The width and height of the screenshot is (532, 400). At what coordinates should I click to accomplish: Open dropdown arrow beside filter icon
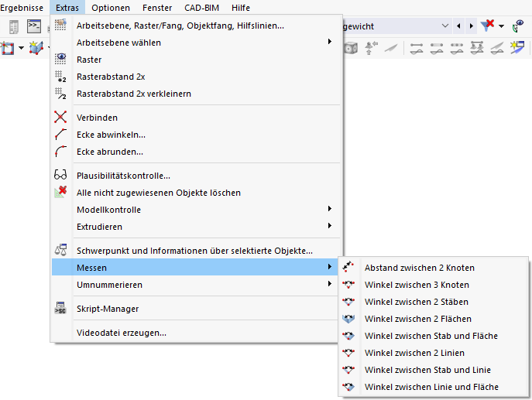tap(501, 26)
